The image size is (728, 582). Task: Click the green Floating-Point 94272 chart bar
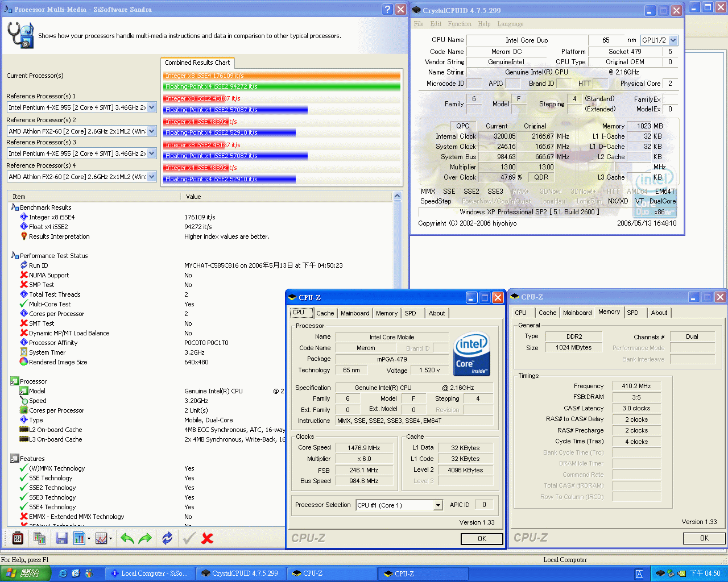click(x=282, y=86)
